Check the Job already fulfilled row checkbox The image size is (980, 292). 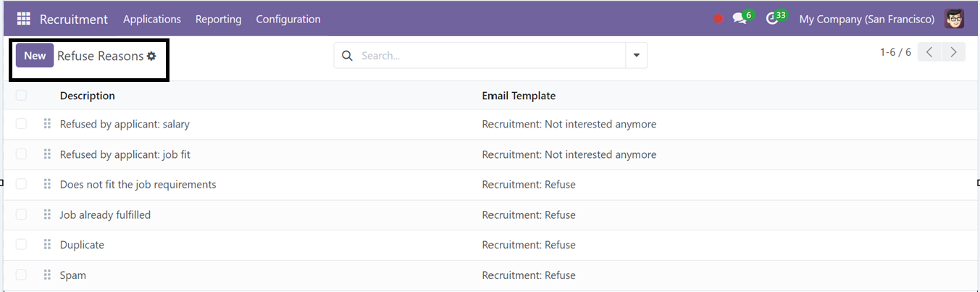click(x=21, y=214)
